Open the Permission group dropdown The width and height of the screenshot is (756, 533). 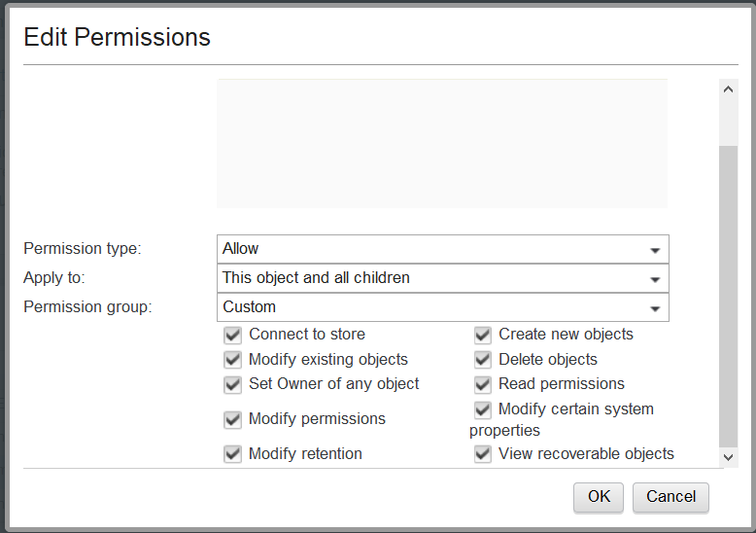442,307
